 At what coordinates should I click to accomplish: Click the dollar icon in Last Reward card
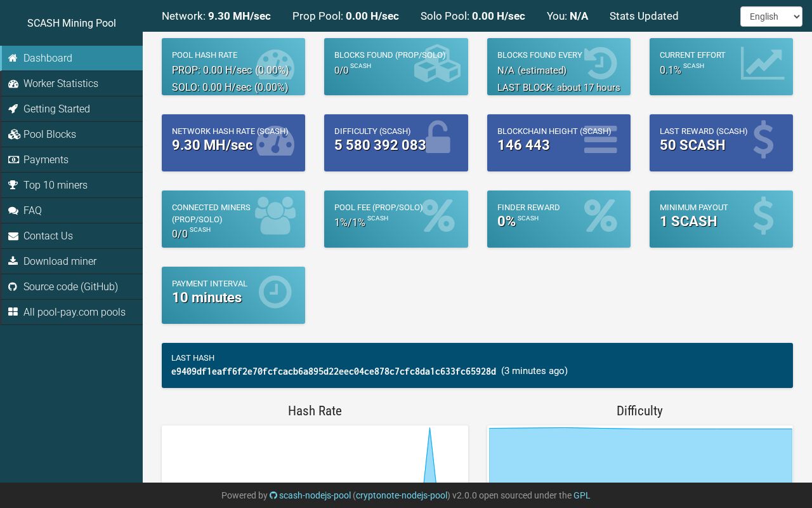coord(763,140)
